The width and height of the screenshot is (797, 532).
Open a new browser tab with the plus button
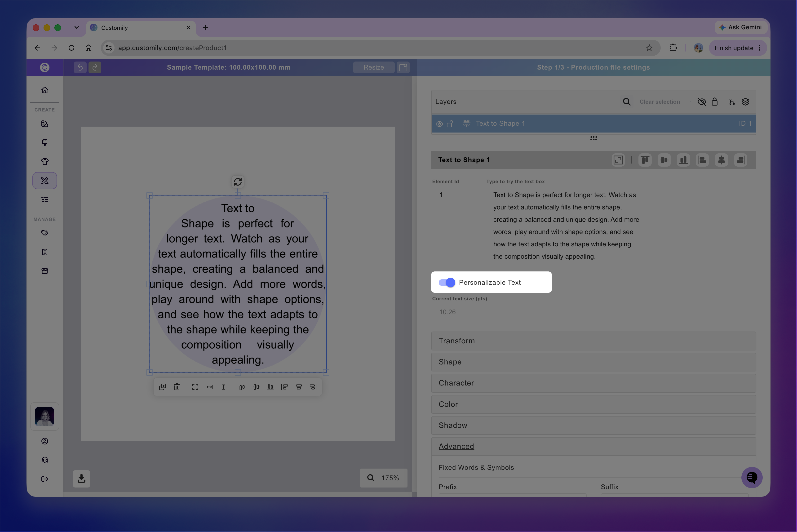(205, 27)
